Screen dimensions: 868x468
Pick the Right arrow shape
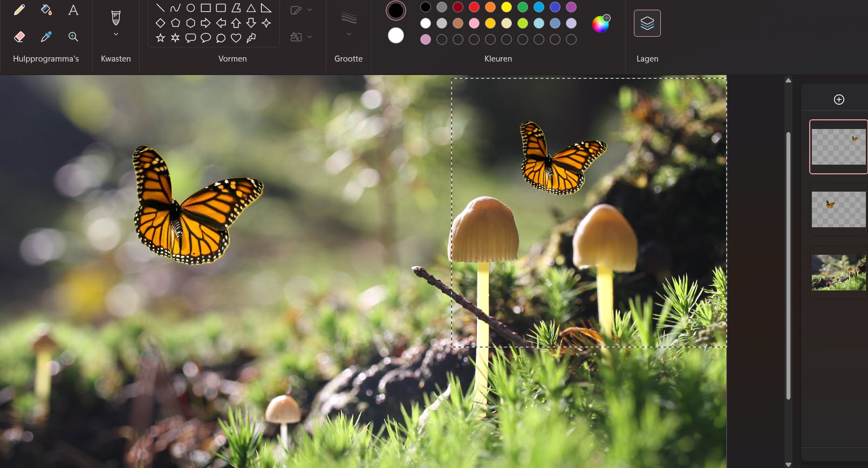point(206,23)
